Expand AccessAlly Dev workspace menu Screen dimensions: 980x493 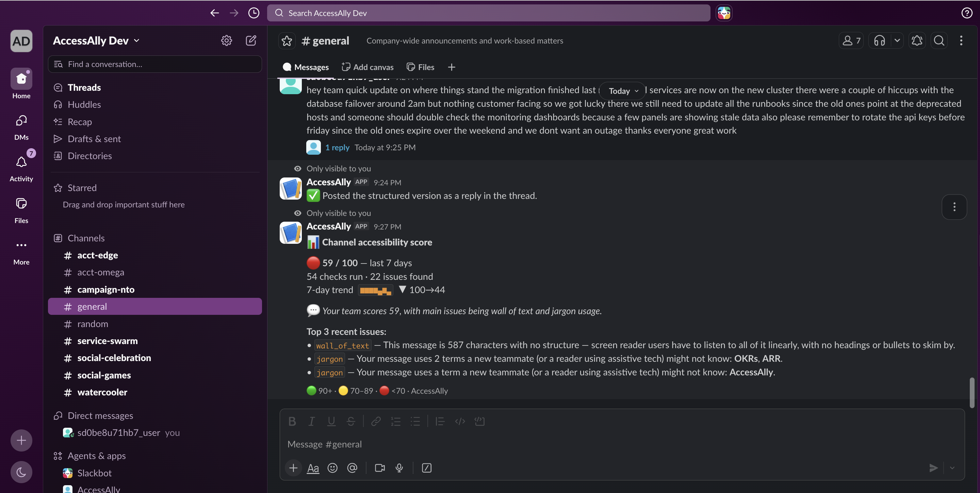[96, 41]
